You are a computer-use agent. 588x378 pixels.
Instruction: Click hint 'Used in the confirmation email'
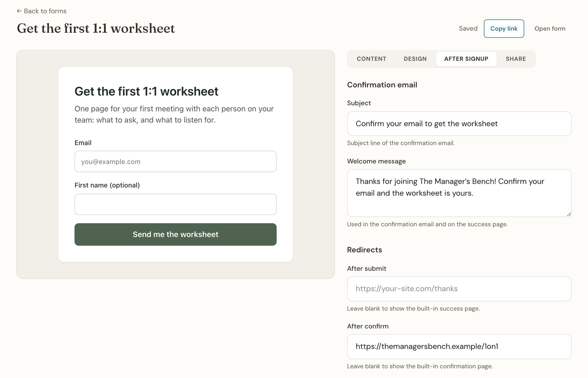pyautogui.click(x=427, y=224)
